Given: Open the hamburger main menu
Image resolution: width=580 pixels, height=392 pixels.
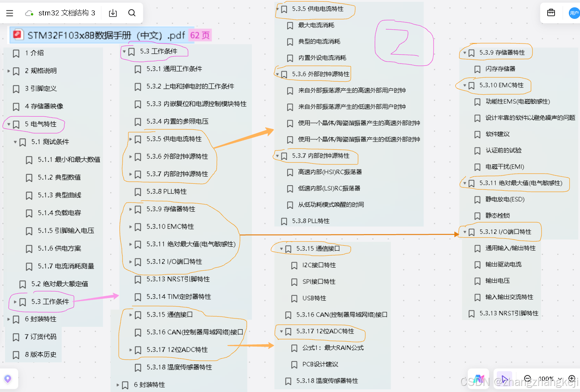Looking at the screenshot, I should tap(10, 13).
